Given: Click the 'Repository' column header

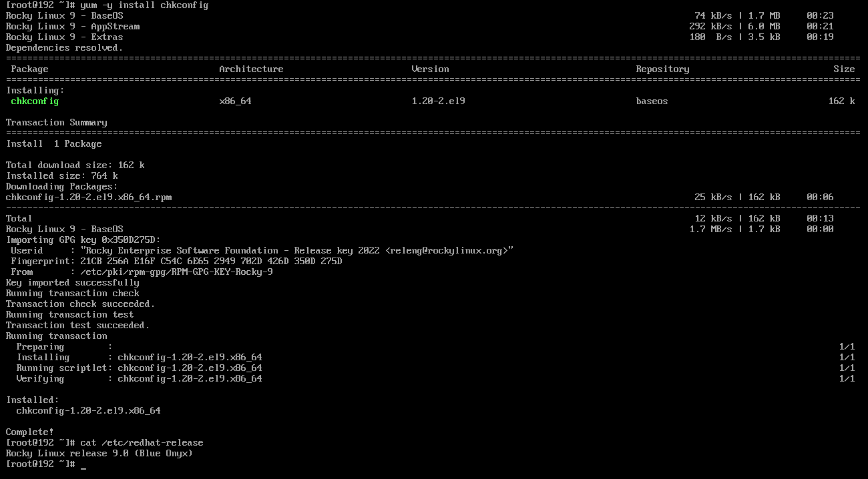Looking at the screenshot, I should (662, 69).
